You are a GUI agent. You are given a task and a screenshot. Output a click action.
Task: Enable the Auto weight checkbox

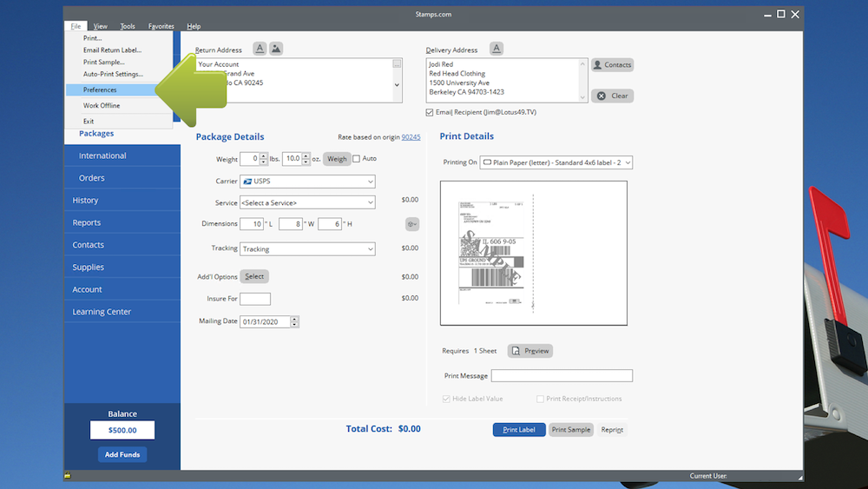tap(357, 159)
